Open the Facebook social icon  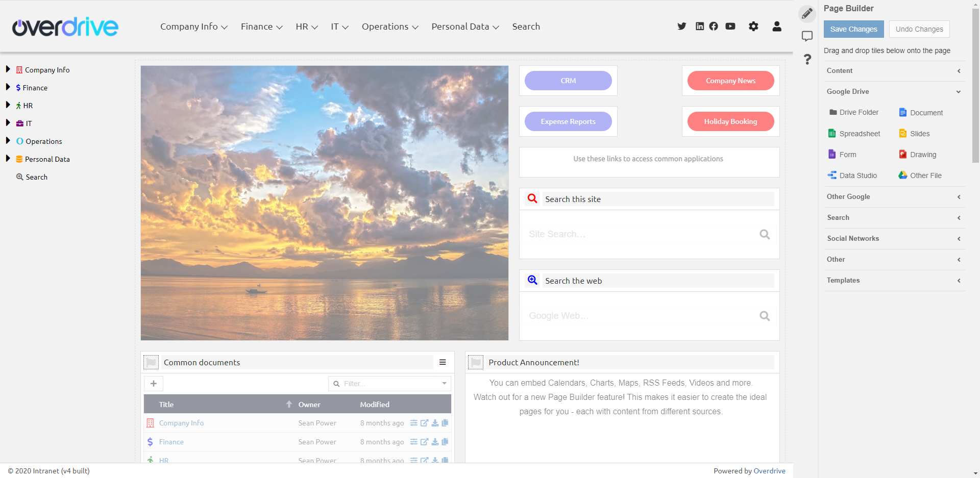[x=714, y=26]
